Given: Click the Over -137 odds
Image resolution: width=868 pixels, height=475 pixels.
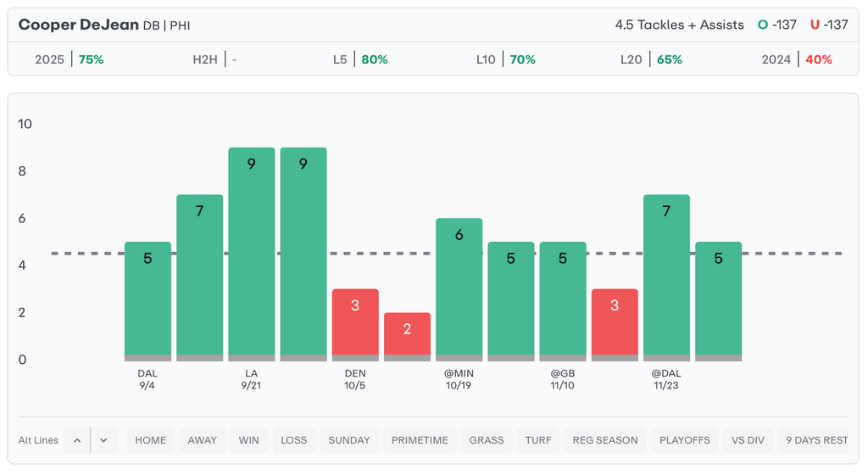Looking at the screenshot, I should pyautogui.click(x=777, y=25).
